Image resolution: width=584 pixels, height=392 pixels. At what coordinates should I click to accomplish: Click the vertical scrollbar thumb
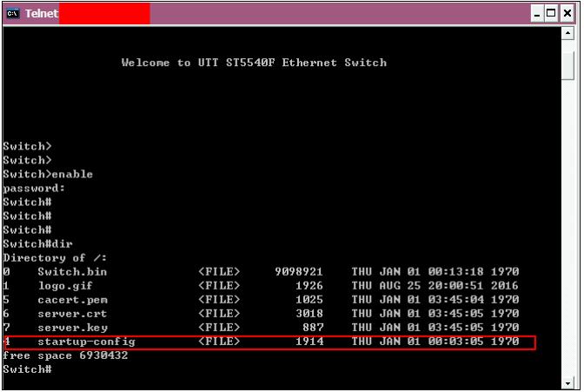567,65
